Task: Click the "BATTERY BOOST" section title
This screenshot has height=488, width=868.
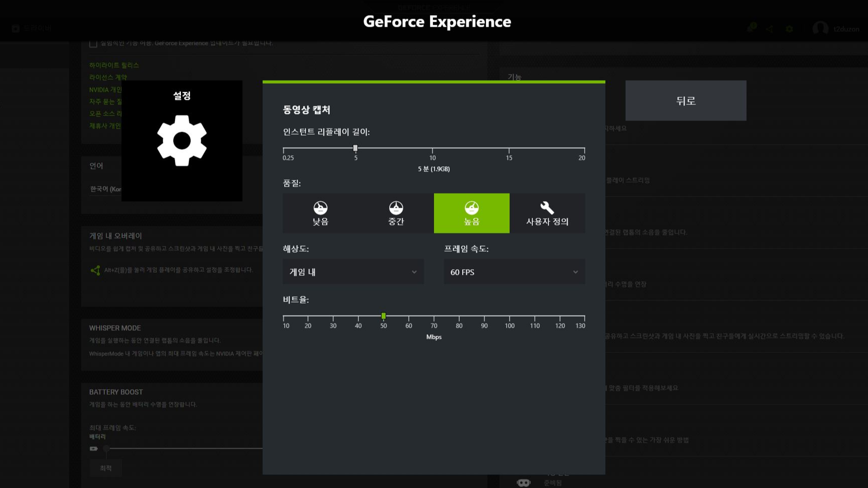Action: tap(116, 392)
